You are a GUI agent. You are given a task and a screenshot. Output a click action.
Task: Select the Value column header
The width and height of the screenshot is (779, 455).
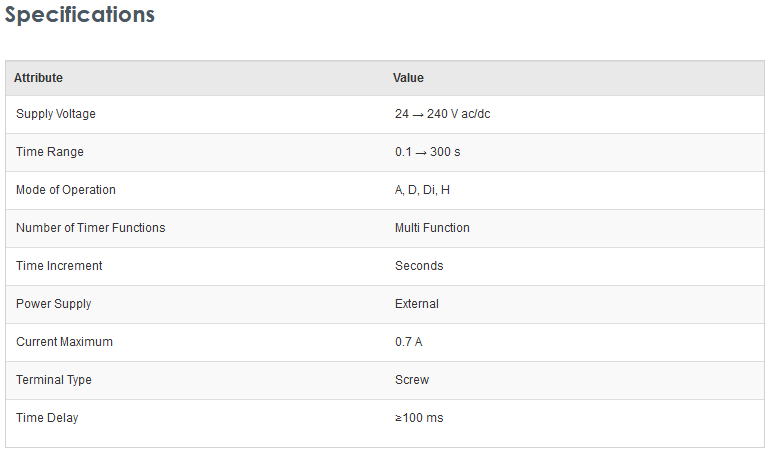(x=408, y=78)
